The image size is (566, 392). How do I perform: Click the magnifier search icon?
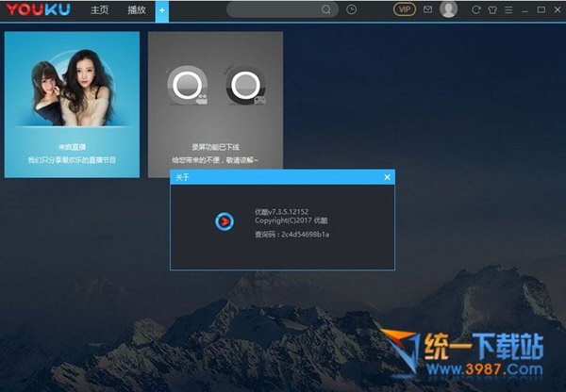point(326,9)
